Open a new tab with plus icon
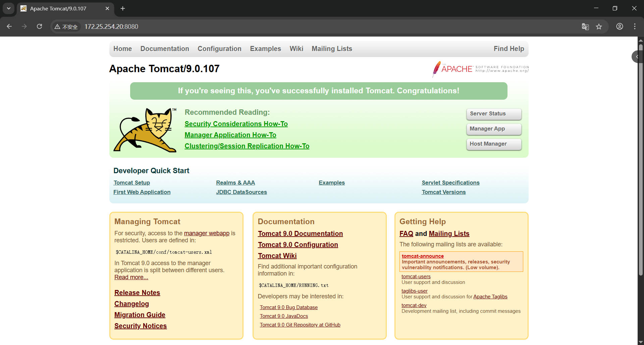 point(123,8)
